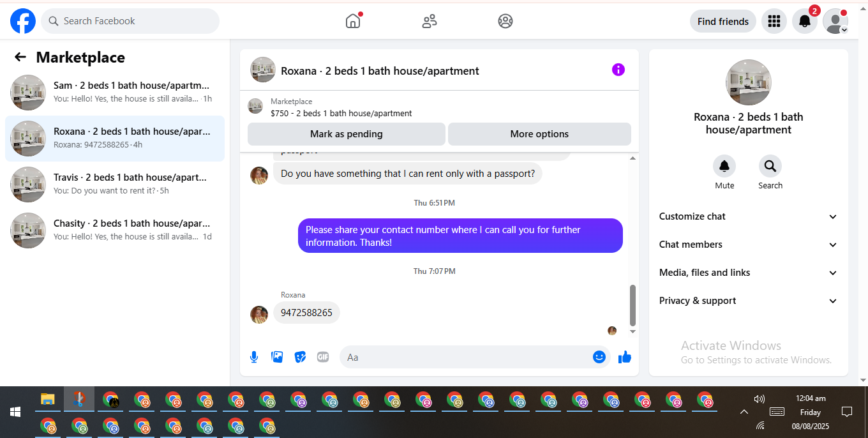The image size is (868, 438).
Task: Open the Notifications bell with badge
Action: pyautogui.click(x=805, y=21)
